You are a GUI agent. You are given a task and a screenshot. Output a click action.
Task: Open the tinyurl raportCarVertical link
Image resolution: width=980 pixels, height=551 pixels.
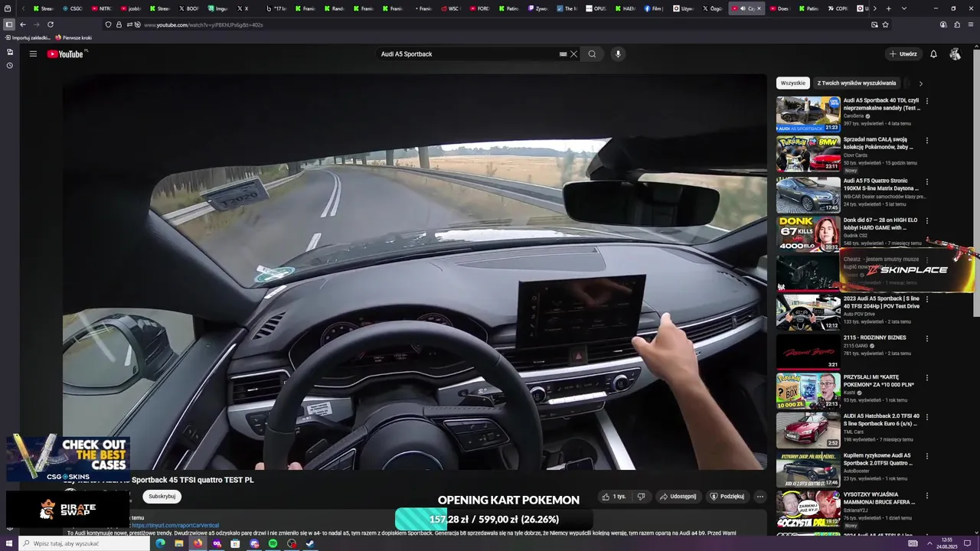click(x=175, y=526)
